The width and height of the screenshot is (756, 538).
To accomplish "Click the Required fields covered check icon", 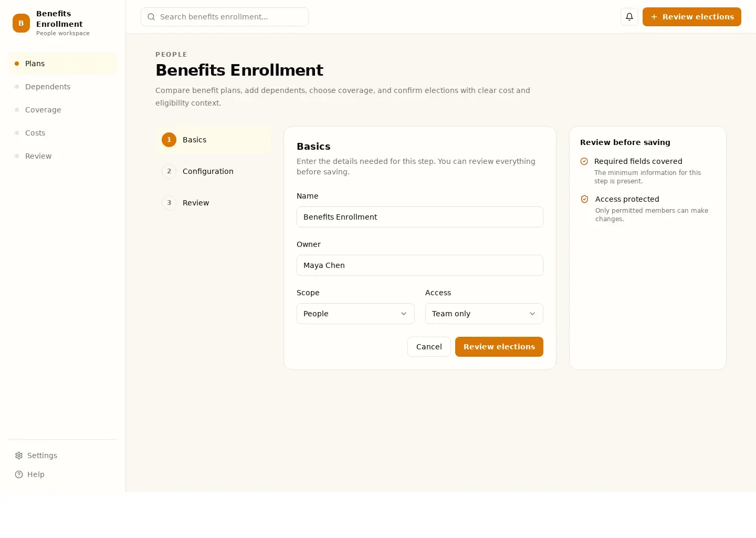I will pos(584,161).
